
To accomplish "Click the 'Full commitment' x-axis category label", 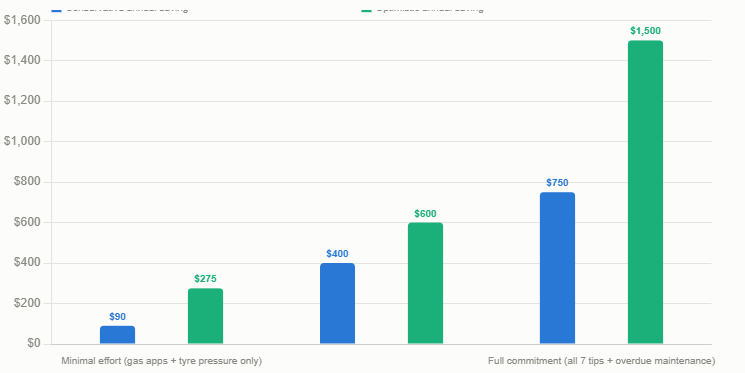I will pos(602,361).
